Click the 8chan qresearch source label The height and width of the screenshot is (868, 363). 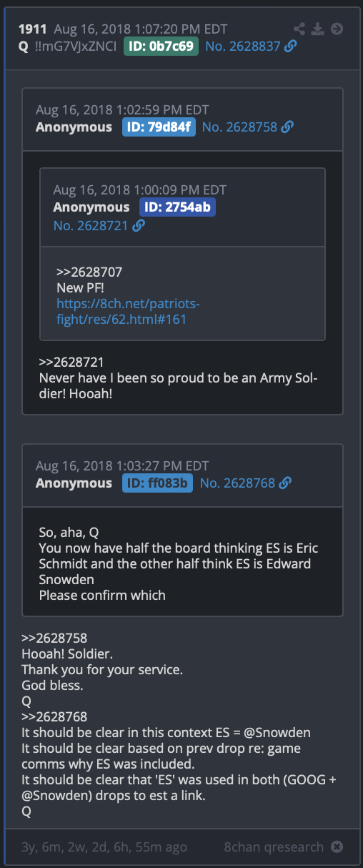274,847
